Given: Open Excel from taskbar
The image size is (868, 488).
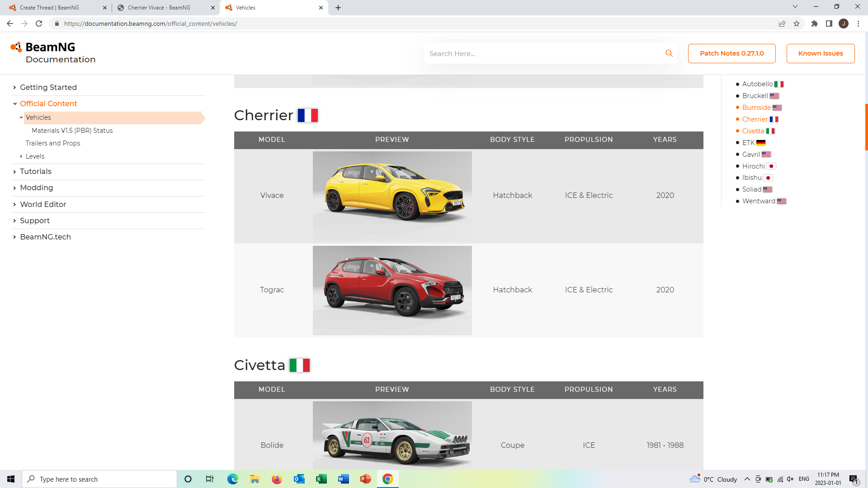Looking at the screenshot, I should (x=321, y=479).
